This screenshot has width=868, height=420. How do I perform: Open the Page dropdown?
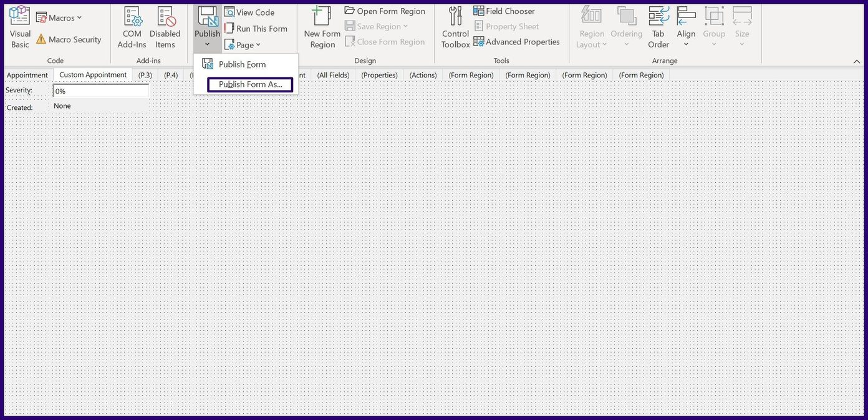click(x=243, y=44)
